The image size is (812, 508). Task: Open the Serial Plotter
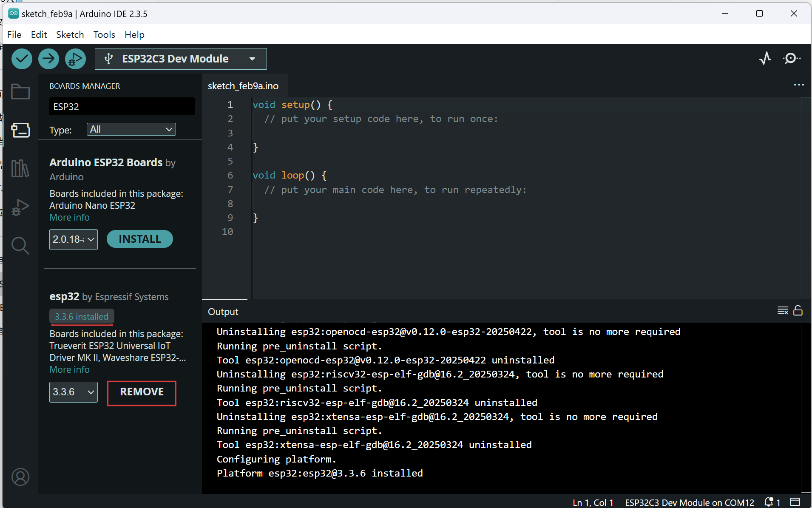coord(765,58)
